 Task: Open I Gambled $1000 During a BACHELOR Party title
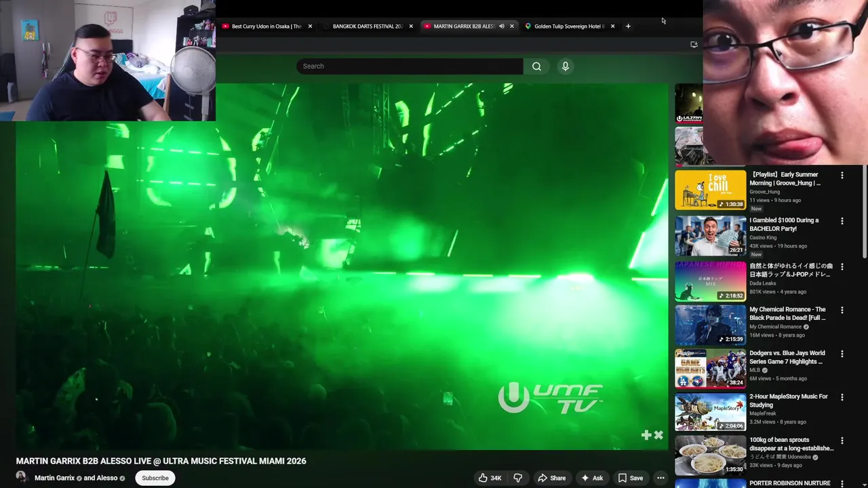pos(784,224)
